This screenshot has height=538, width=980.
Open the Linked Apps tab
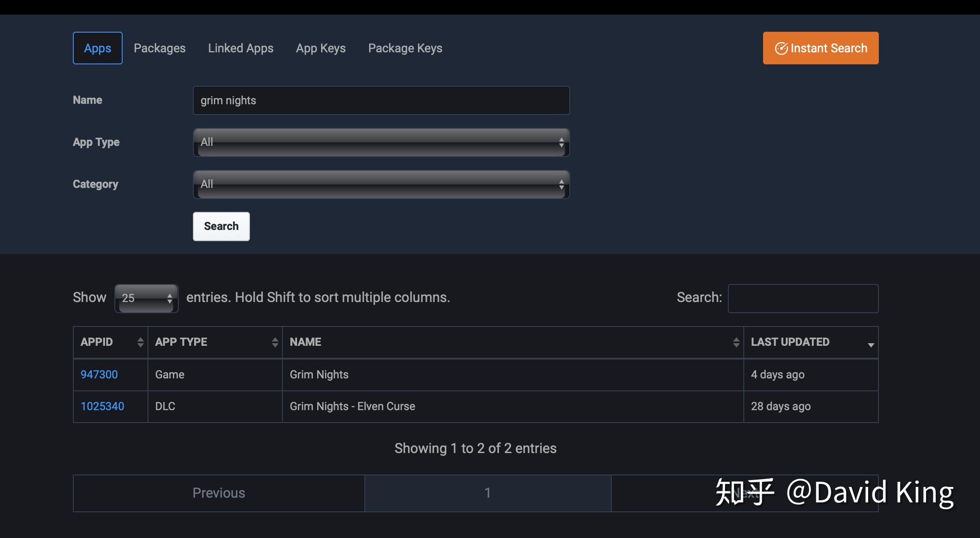[240, 48]
